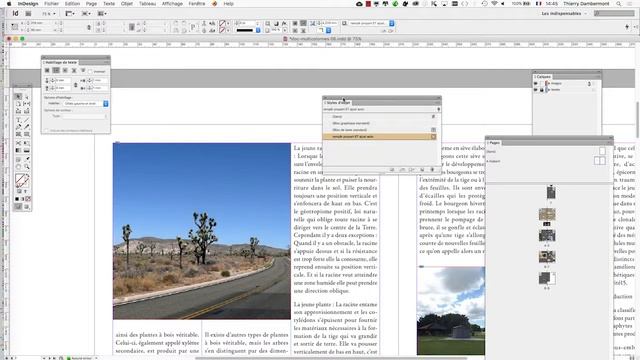Select the Gradient Swatch tool
The width and height of the screenshot is (640, 360).
tap(18, 151)
